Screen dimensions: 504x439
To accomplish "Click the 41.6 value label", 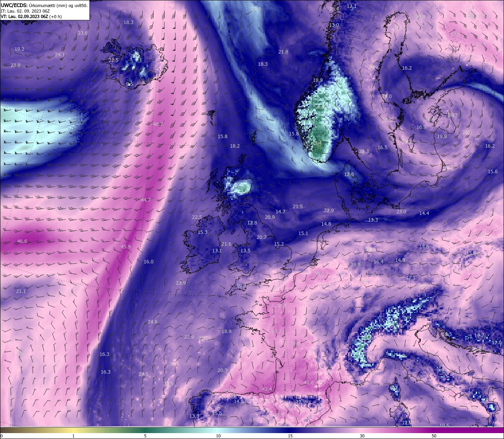I will tap(309, 383).
